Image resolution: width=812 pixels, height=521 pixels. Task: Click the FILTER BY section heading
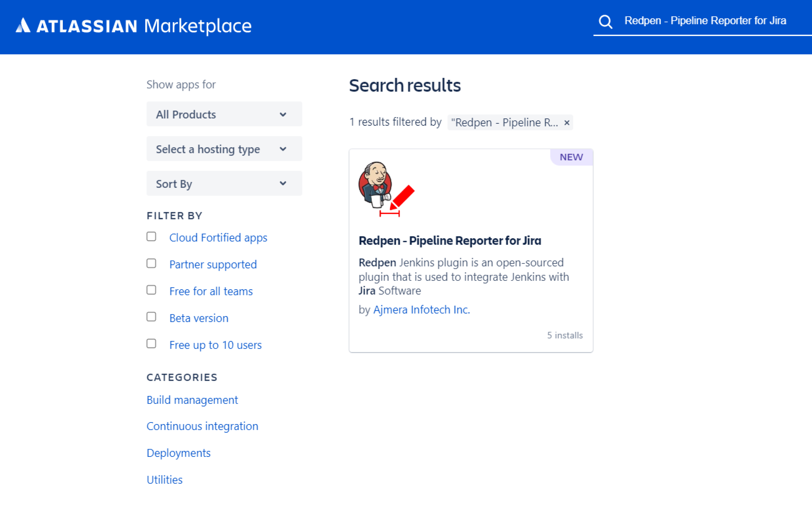pyautogui.click(x=174, y=216)
